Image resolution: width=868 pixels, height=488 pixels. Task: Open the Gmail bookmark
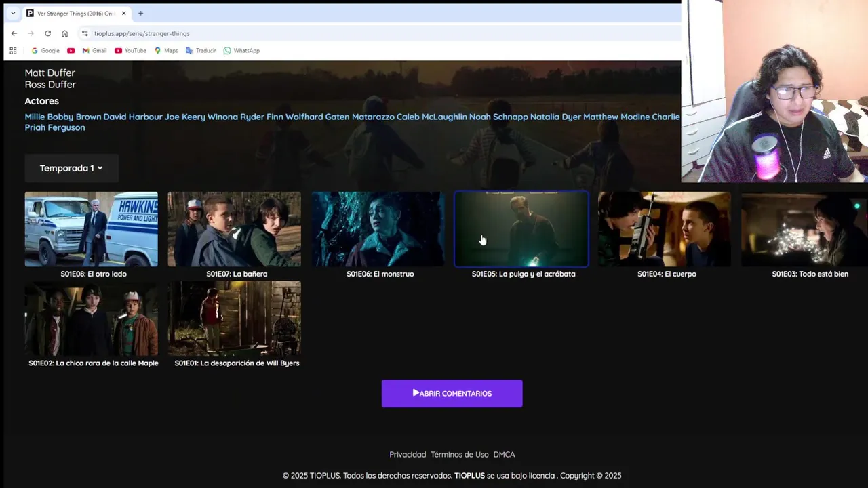[94, 51]
